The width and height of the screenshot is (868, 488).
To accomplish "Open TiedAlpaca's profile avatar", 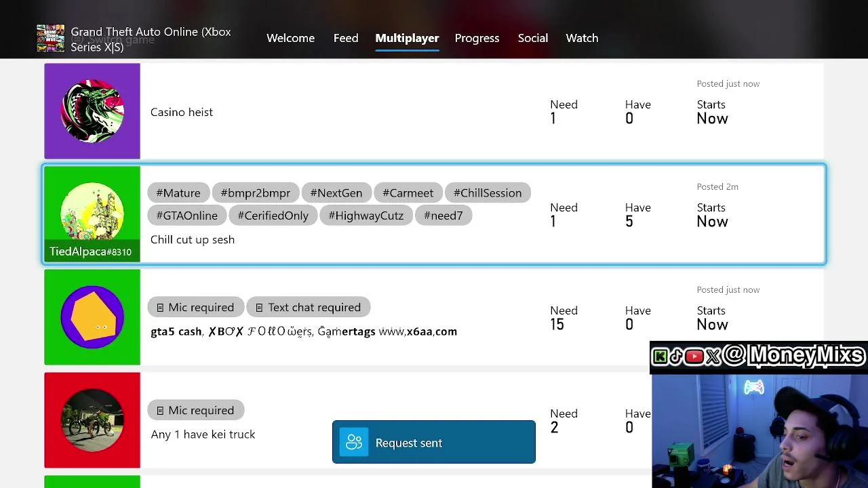I will (x=92, y=214).
